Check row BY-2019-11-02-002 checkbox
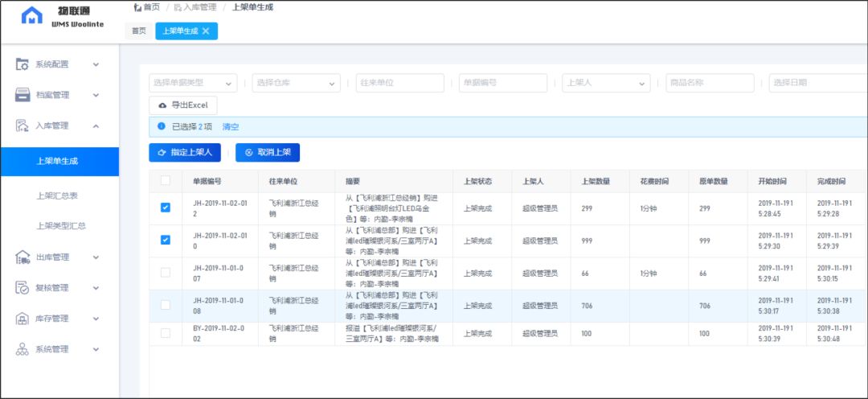Screen dimensions: 868x399 166,333
